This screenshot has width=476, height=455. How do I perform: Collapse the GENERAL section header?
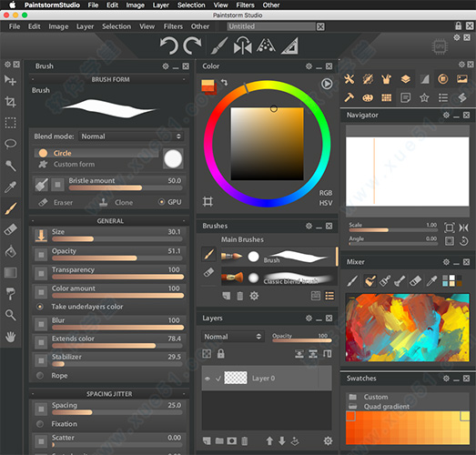pyautogui.click(x=109, y=221)
